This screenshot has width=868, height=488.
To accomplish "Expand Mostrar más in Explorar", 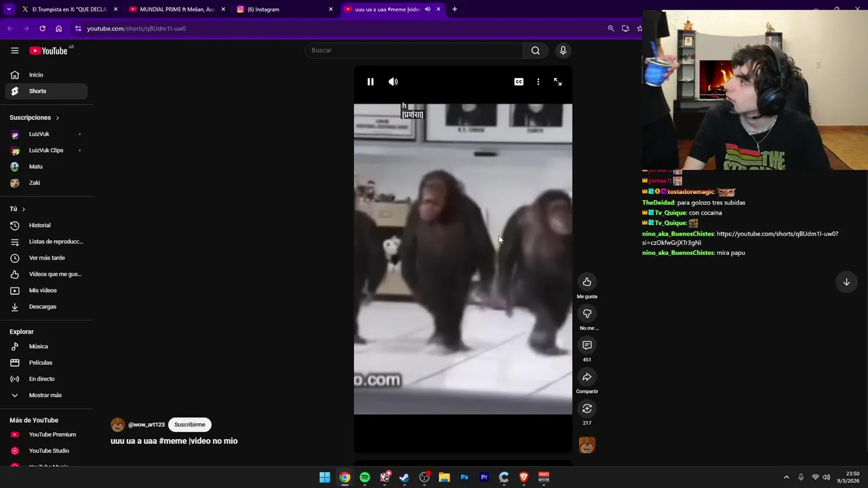I will 46,395.
